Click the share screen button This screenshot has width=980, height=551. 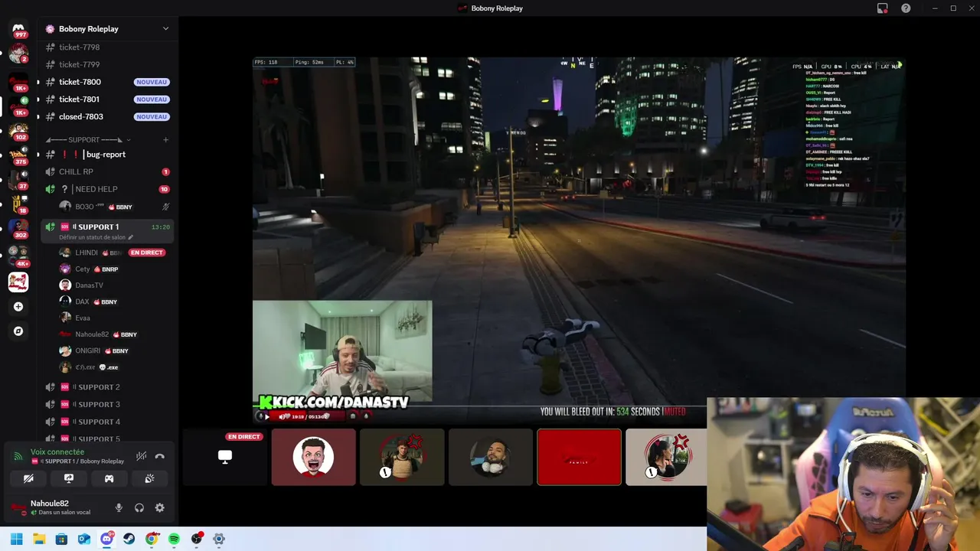pos(69,478)
